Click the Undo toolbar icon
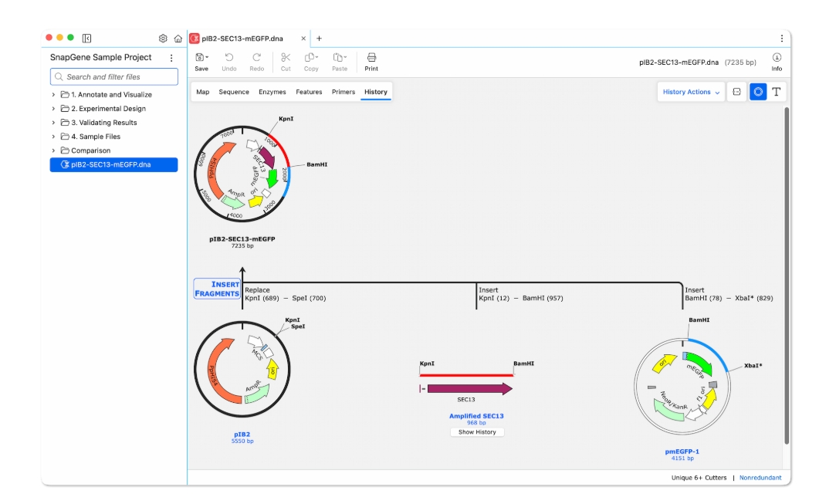Screen dimensions: 836x504 click(228, 58)
